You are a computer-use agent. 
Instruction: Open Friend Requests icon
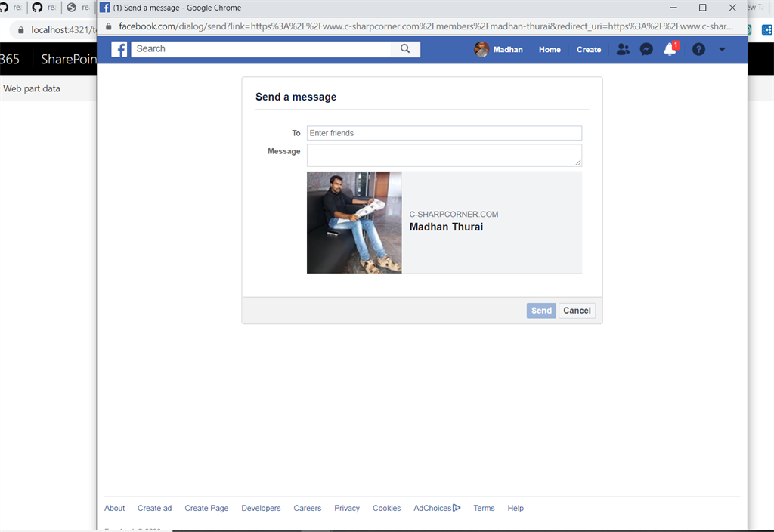tap(623, 49)
